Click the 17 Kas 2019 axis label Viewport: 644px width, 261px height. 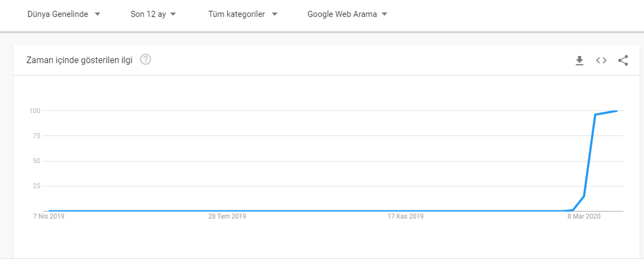(406, 216)
